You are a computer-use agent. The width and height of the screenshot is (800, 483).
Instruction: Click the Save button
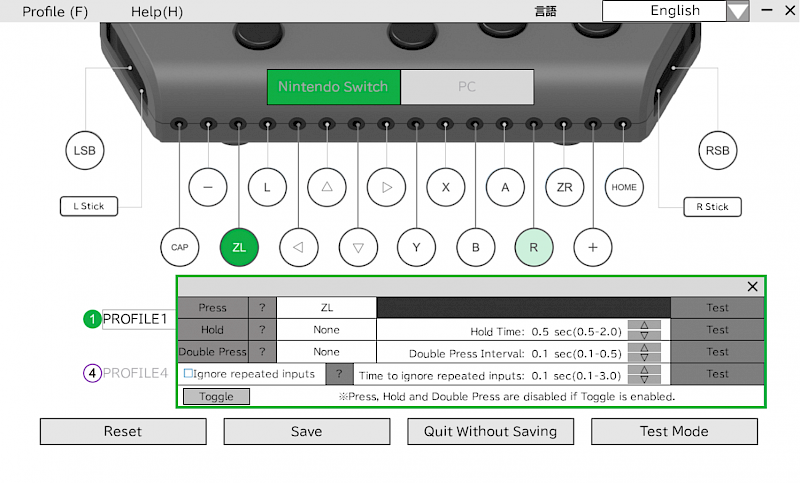(x=307, y=431)
